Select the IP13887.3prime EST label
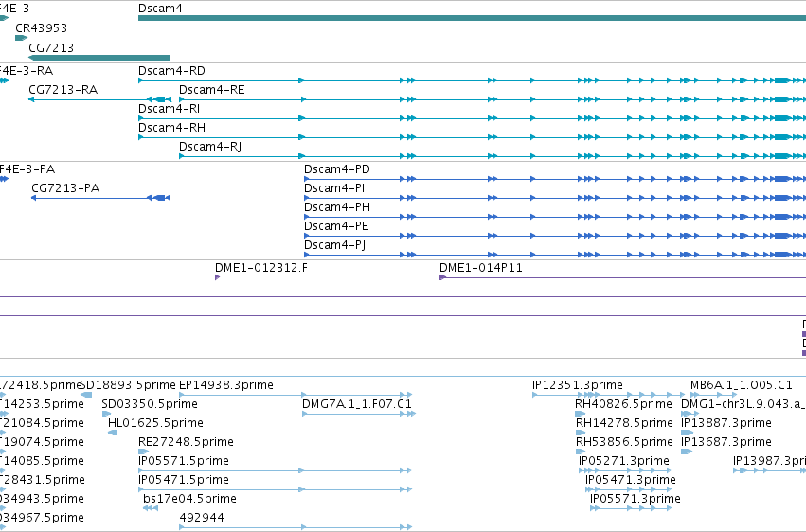806x532 pixels. 726,422
